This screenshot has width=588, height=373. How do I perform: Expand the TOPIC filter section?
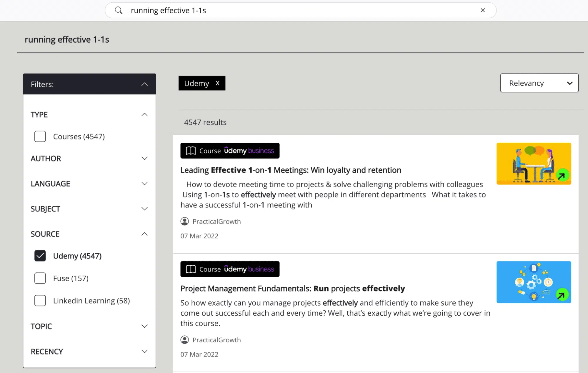(144, 327)
